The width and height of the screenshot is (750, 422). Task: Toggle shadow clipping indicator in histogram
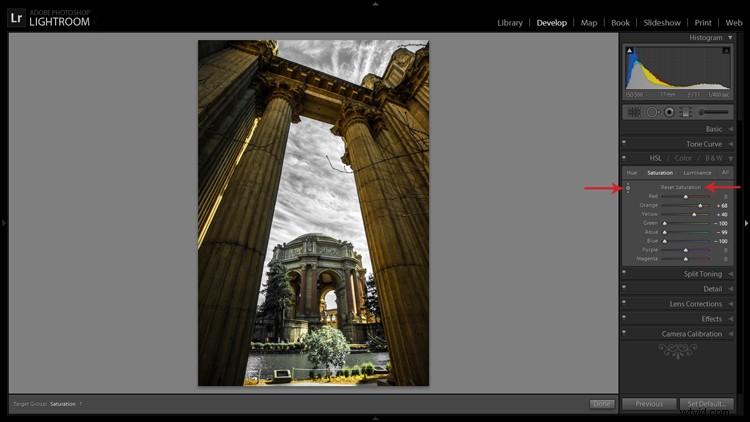(x=629, y=50)
